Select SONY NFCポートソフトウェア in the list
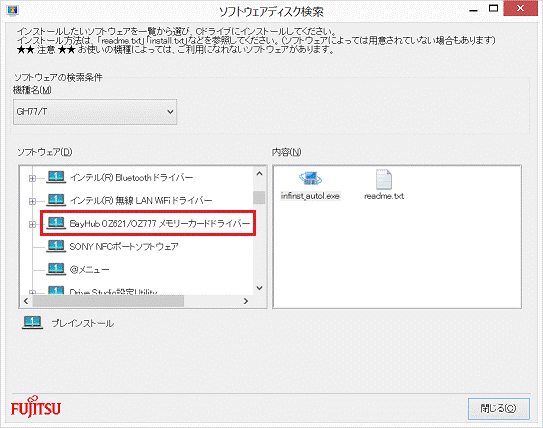This screenshot has height=428, width=543. click(x=124, y=247)
